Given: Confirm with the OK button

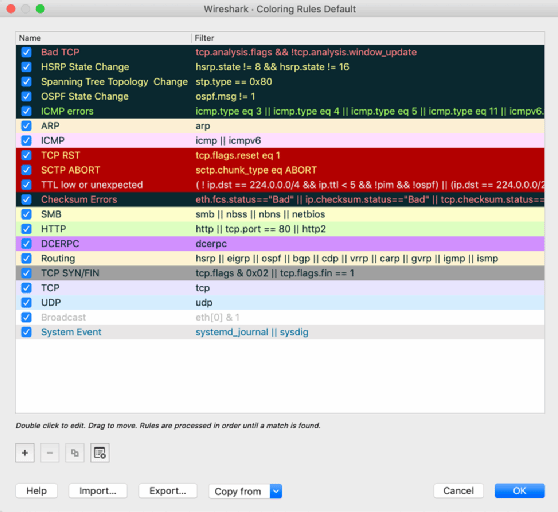Looking at the screenshot, I should click(x=520, y=491).
